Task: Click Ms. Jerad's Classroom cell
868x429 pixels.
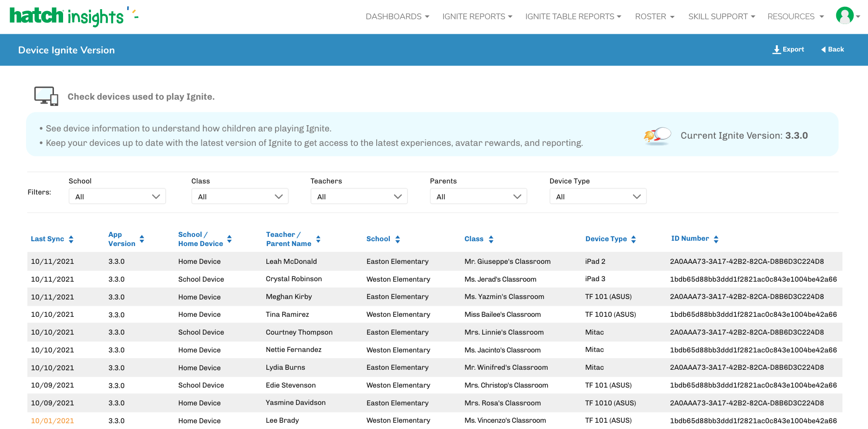Action: click(x=500, y=279)
